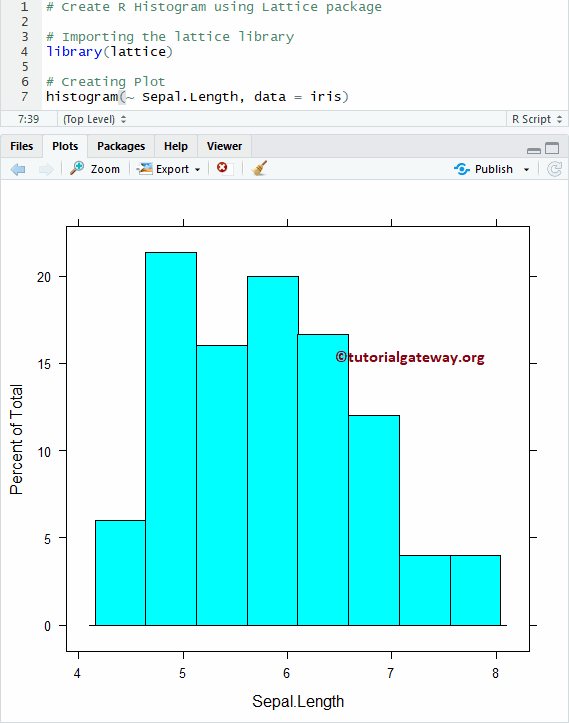Select the Plots tab
The height and width of the screenshot is (723, 569).
click(65, 146)
